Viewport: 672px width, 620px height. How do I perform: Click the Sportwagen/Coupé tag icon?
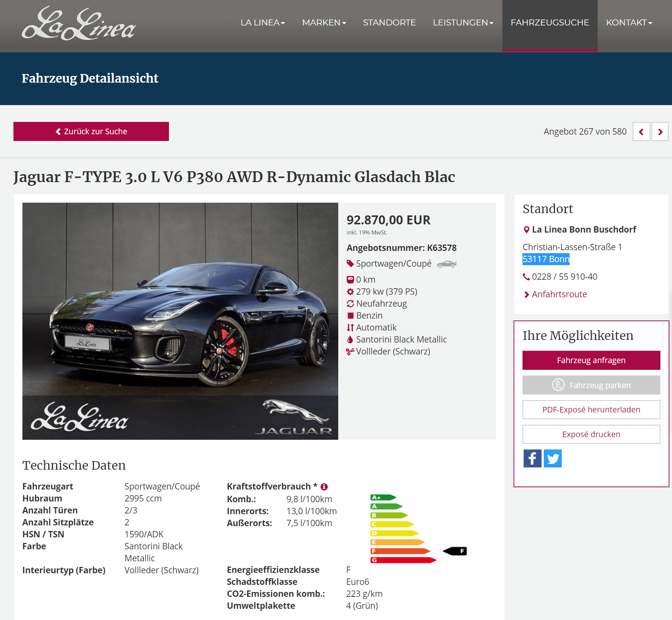(x=350, y=264)
